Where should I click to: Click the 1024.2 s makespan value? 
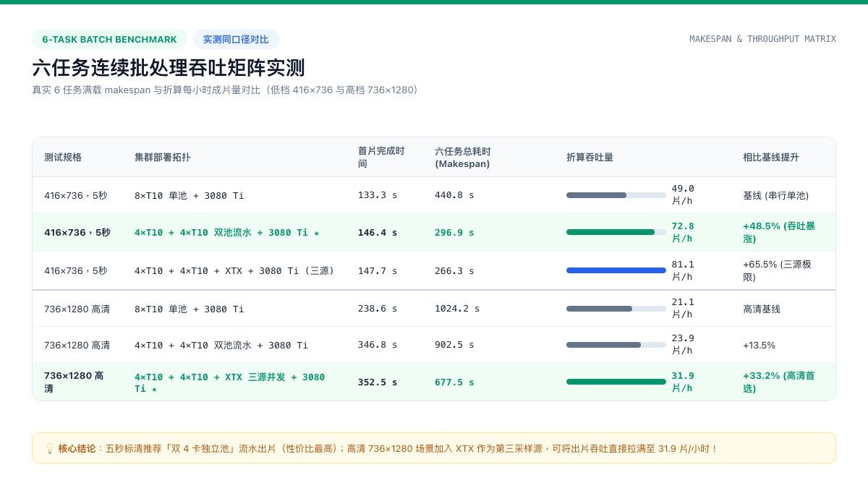point(457,309)
